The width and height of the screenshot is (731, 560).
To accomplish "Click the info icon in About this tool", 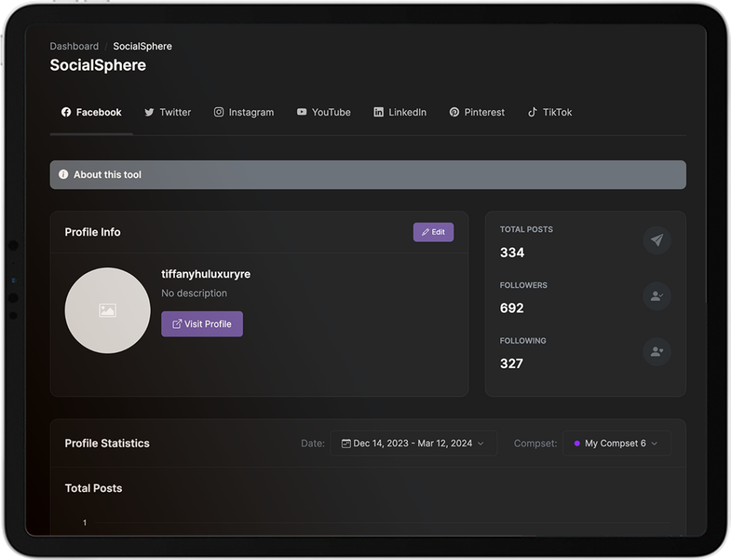I will point(64,174).
